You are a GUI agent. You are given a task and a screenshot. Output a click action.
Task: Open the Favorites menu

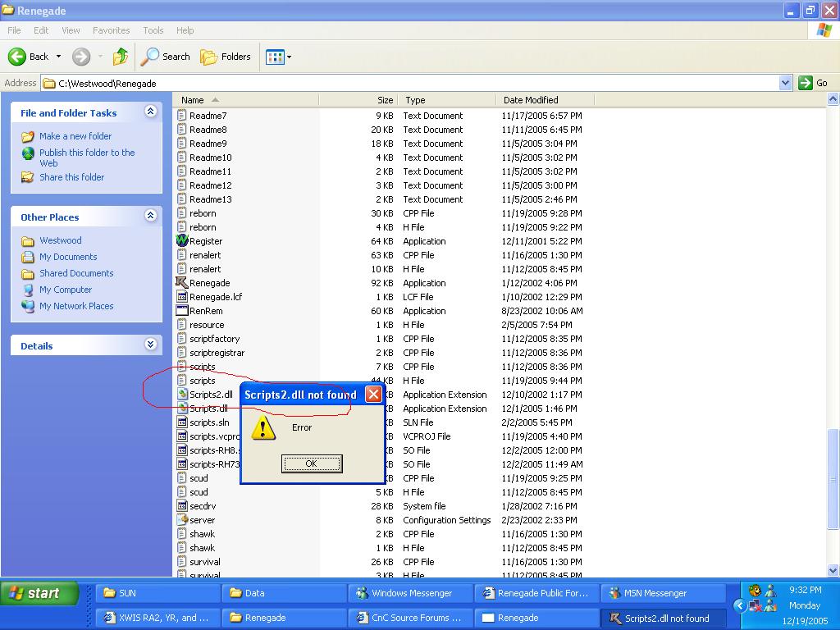pyautogui.click(x=111, y=30)
